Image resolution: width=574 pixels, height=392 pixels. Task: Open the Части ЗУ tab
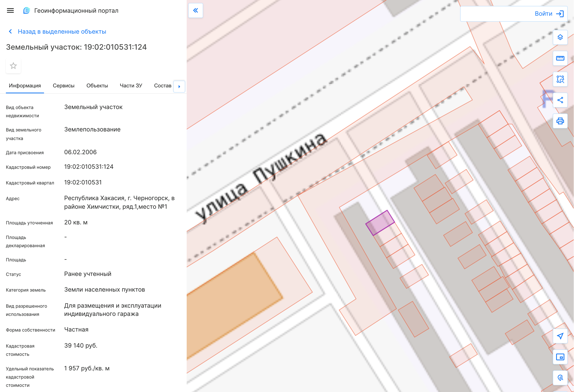(131, 86)
